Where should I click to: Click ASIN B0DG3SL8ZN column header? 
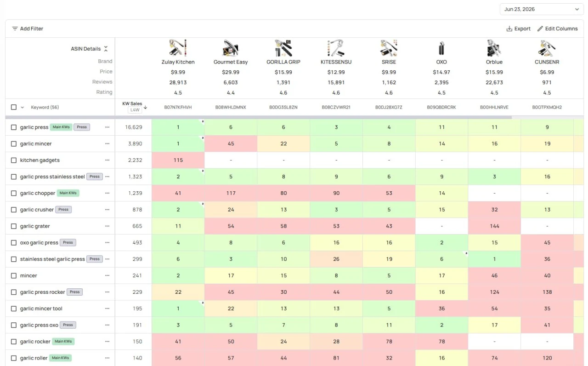click(x=283, y=108)
